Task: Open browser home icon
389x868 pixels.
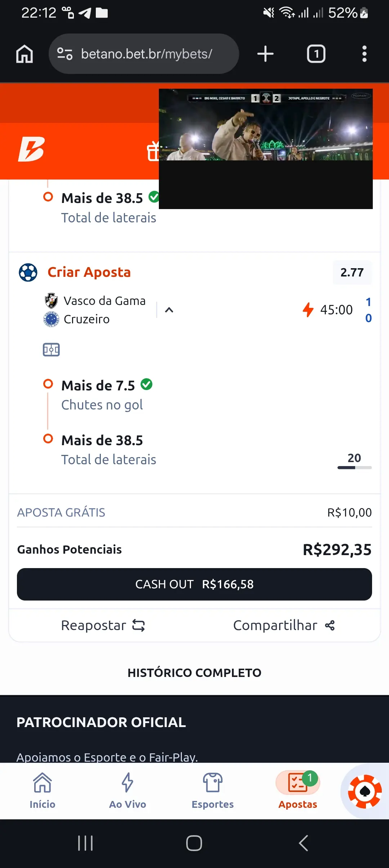Action: click(24, 54)
